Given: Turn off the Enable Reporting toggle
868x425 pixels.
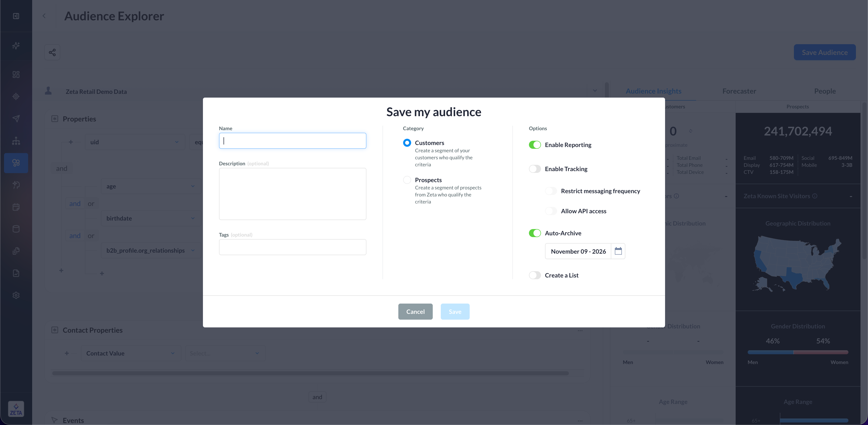Looking at the screenshot, I should 535,145.
